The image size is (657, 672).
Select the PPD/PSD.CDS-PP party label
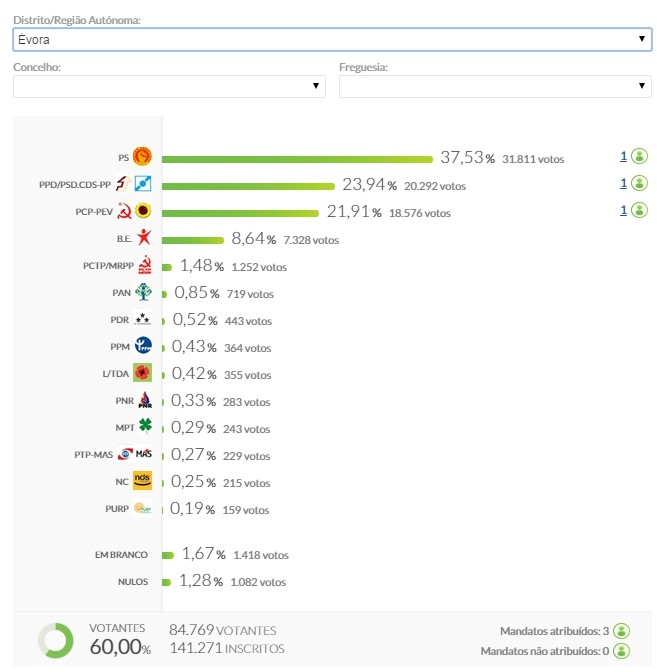click(75, 185)
